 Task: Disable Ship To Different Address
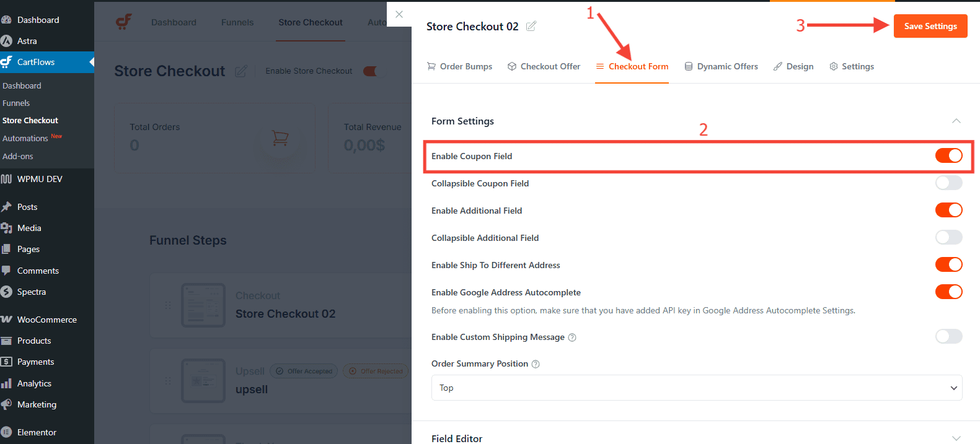pos(949,264)
